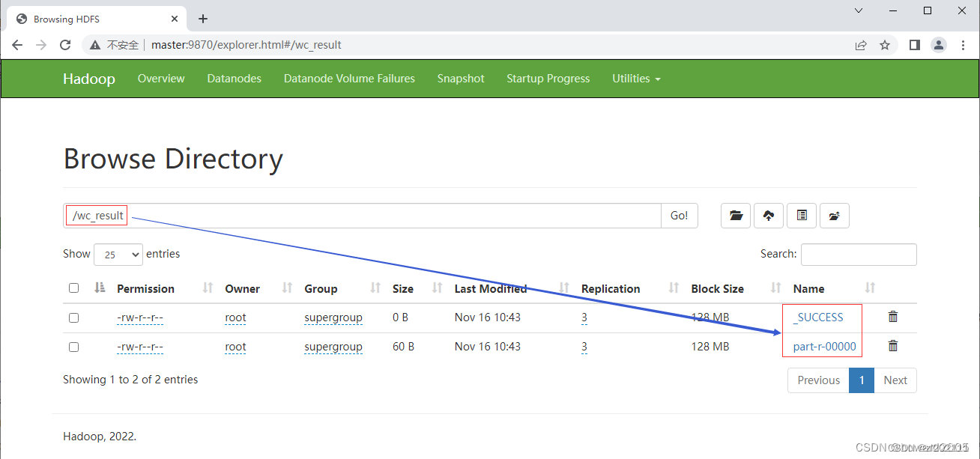980x459 pixels.
Task: Reload the page with the refresh icon
Action: click(x=65, y=45)
